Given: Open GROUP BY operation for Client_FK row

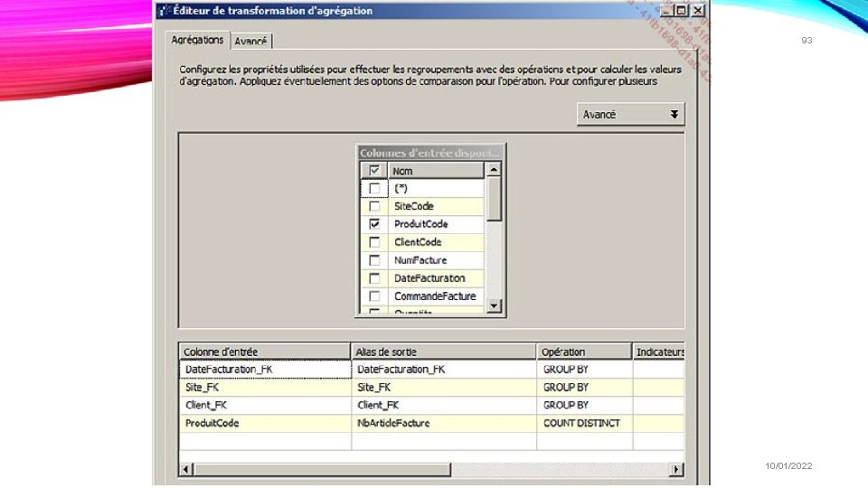Looking at the screenshot, I should (x=585, y=405).
